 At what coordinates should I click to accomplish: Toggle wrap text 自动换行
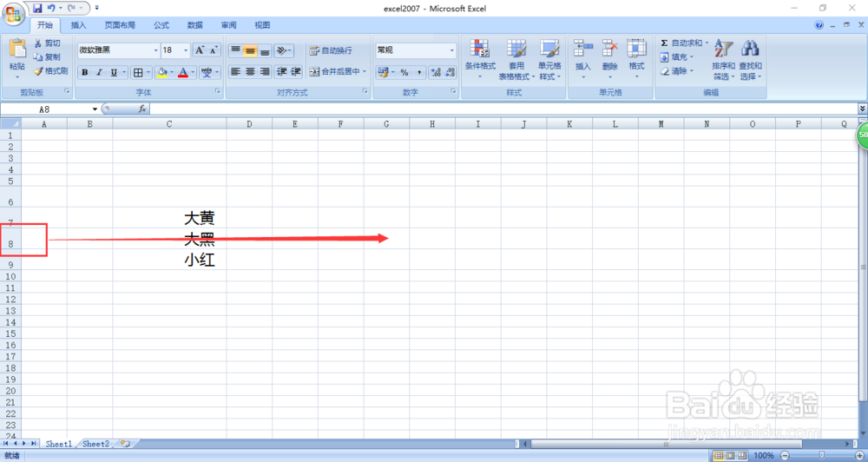tap(331, 50)
